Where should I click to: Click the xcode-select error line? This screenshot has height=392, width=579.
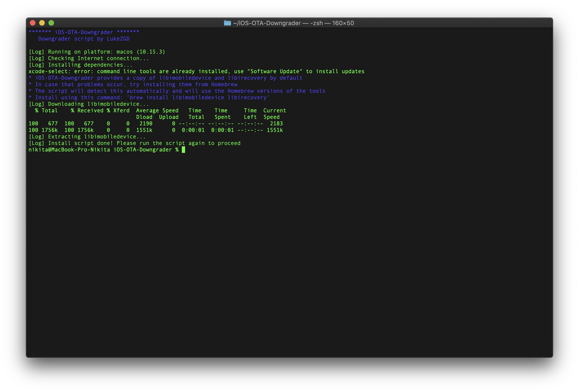pyautogui.click(x=196, y=72)
